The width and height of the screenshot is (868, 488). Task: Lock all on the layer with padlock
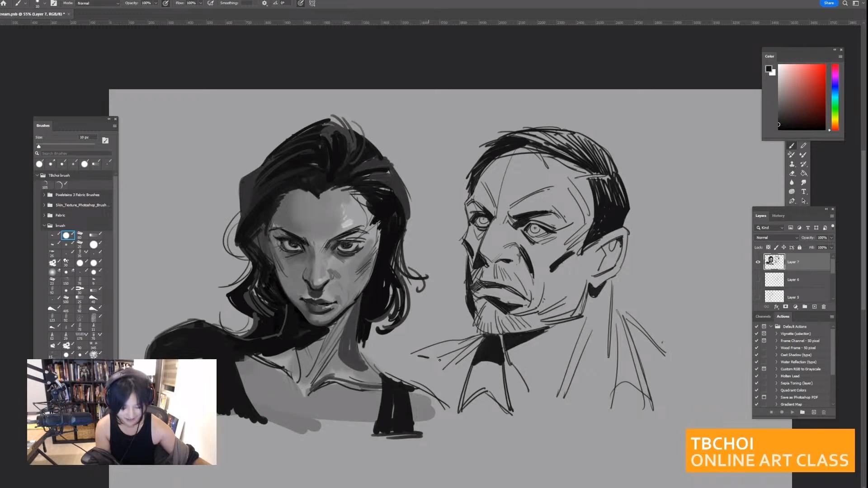pos(800,248)
